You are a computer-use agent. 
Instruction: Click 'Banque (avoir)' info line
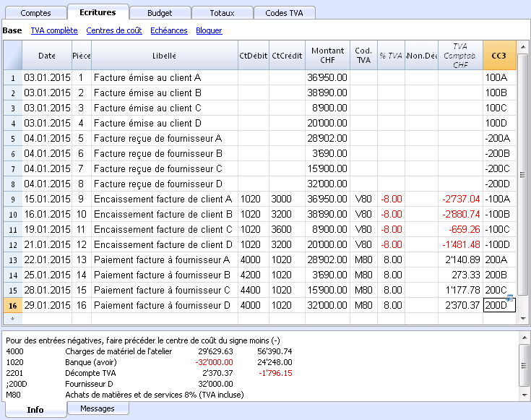pos(91,362)
